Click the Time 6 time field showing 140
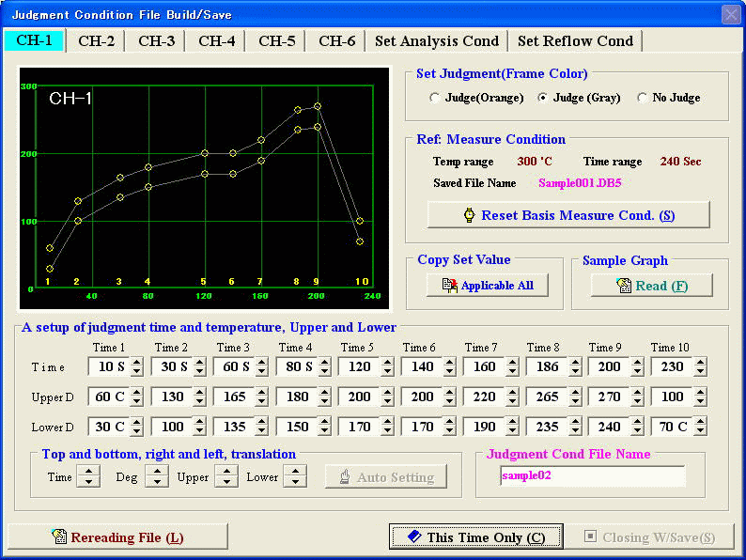The width and height of the screenshot is (746, 560). [x=423, y=366]
